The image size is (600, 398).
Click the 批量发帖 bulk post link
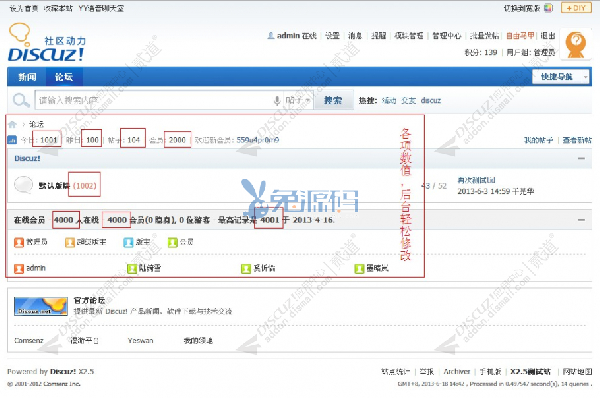[x=484, y=36]
